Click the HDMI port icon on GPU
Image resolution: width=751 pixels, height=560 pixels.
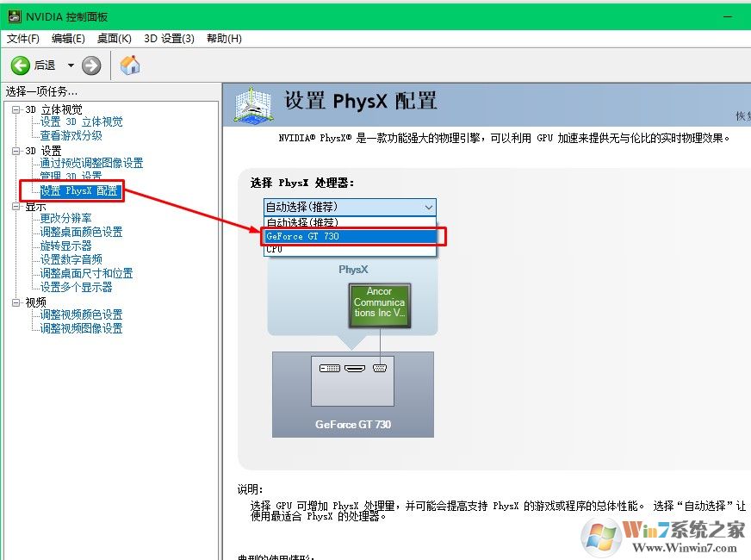click(x=355, y=368)
